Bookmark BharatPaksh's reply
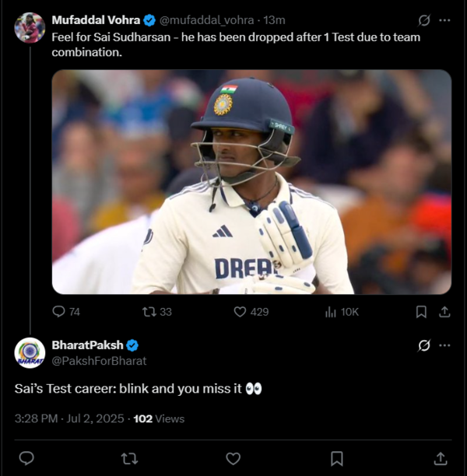467x476 pixels. pyautogui.click(x=337, y=458)
